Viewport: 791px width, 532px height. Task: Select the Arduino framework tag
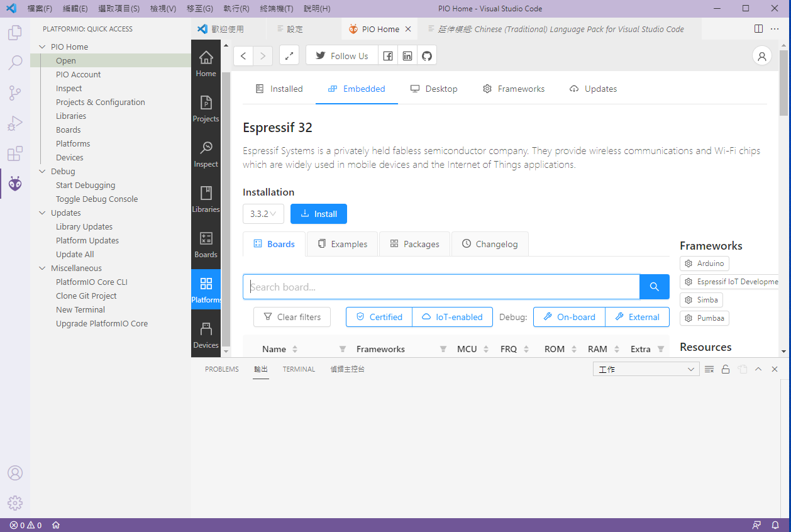[704, 263]
